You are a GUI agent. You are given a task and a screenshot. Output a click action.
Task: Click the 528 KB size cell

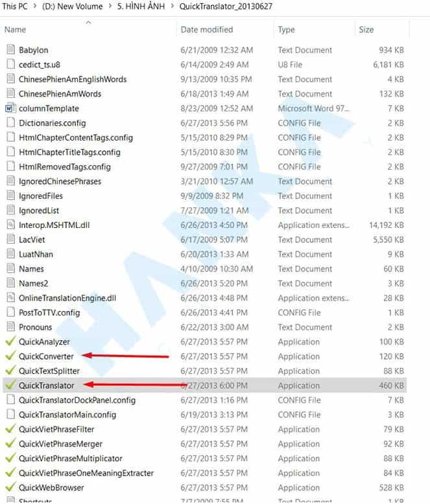tap(391, 488)
